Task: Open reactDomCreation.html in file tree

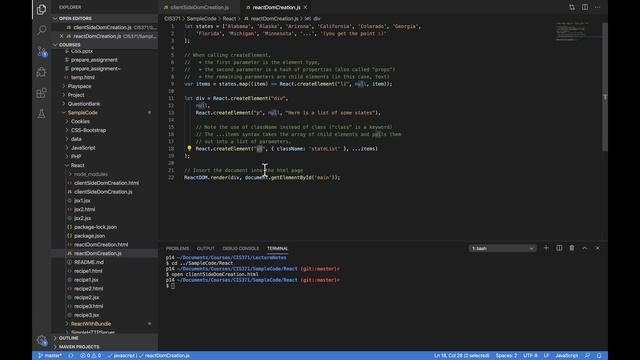Action: [x=101, y=244]
